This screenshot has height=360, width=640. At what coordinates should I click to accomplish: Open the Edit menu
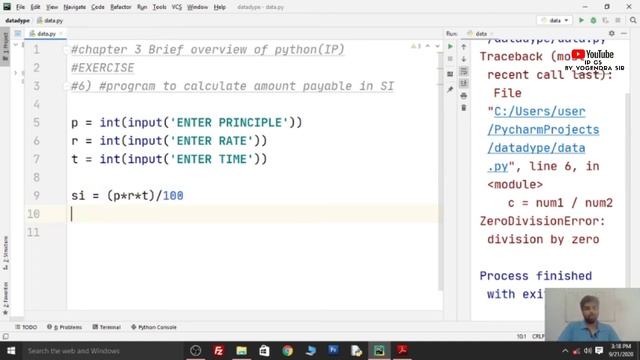pos(36,7)
